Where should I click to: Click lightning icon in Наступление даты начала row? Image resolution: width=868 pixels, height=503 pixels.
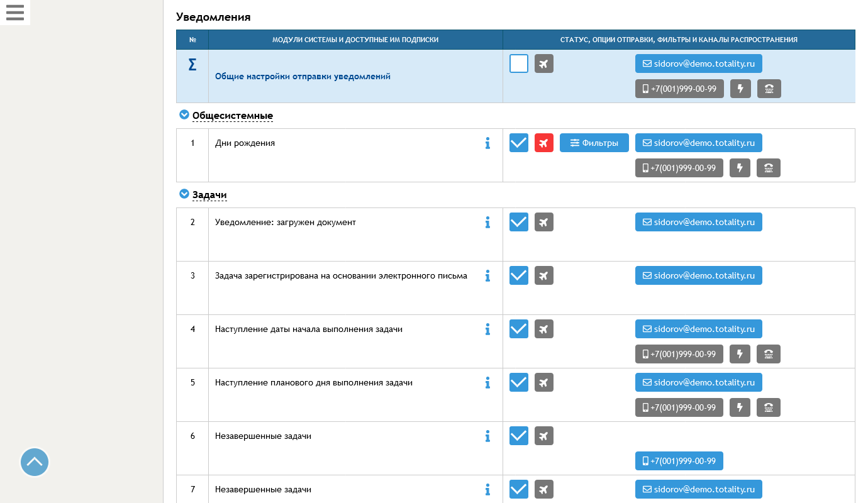pyautogui.click(x=740, y=354)
